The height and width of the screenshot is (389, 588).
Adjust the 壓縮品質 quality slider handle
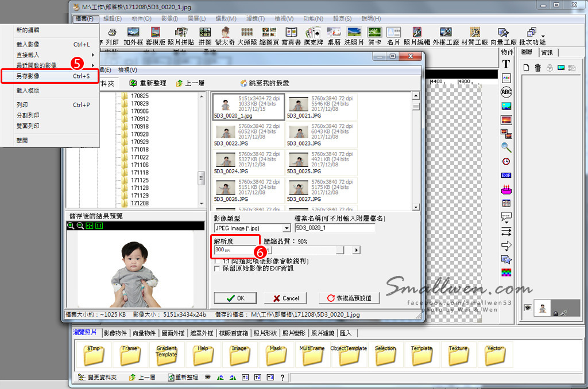(340, 250)
